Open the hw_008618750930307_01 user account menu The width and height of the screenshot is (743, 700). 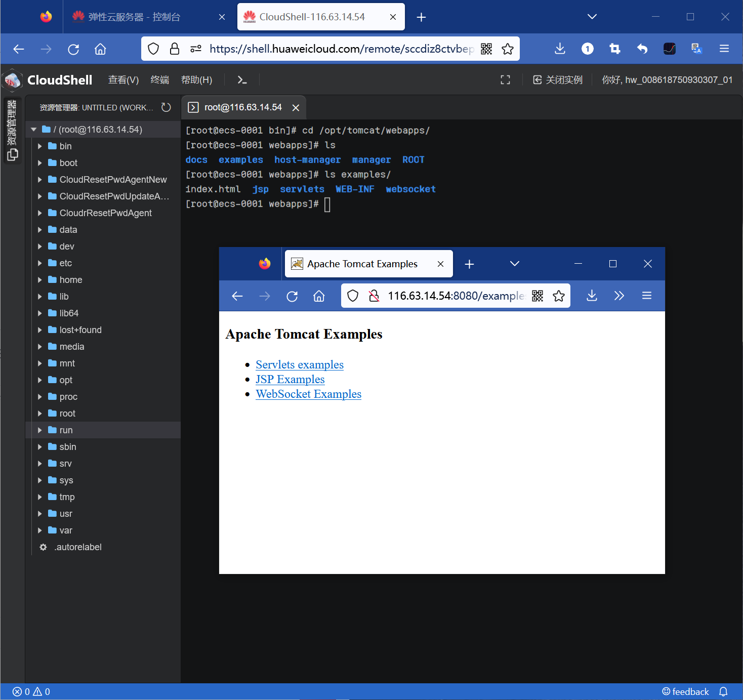(667, 80)
